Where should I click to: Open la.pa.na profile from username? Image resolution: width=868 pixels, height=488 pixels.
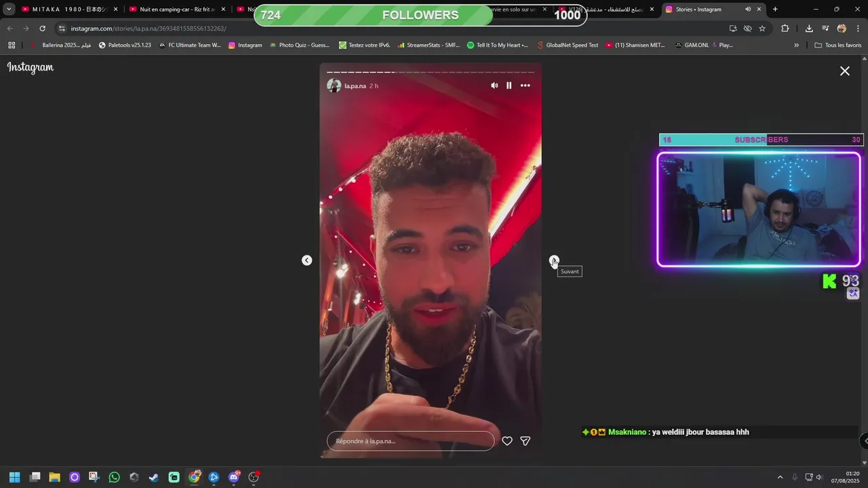point(355,86)
